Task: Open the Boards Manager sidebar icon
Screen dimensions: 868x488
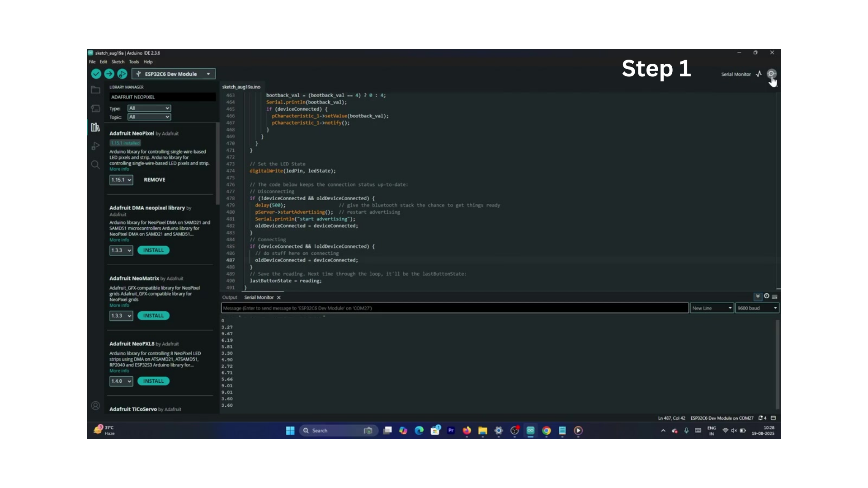Action: coord(95,108)
